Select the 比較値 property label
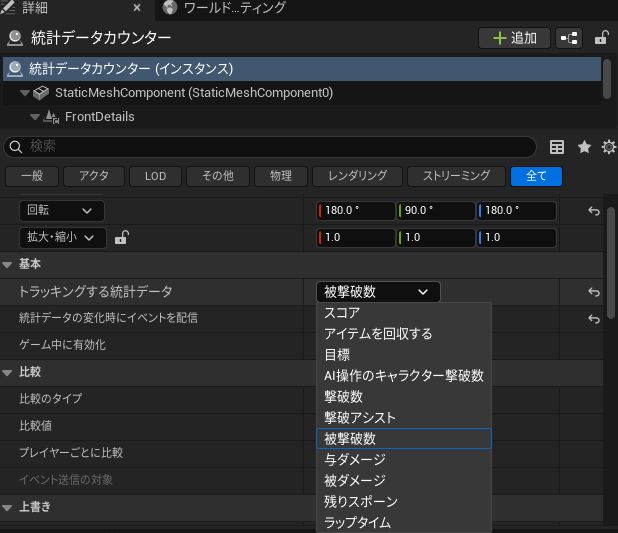Viewport: 618px width, 533px height. tap(35, 426)
